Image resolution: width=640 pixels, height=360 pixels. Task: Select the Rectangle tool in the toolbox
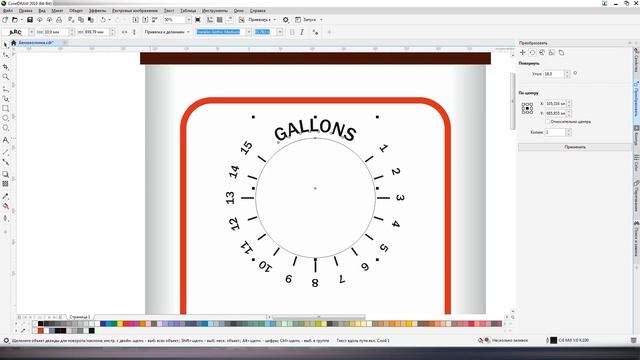5,109
